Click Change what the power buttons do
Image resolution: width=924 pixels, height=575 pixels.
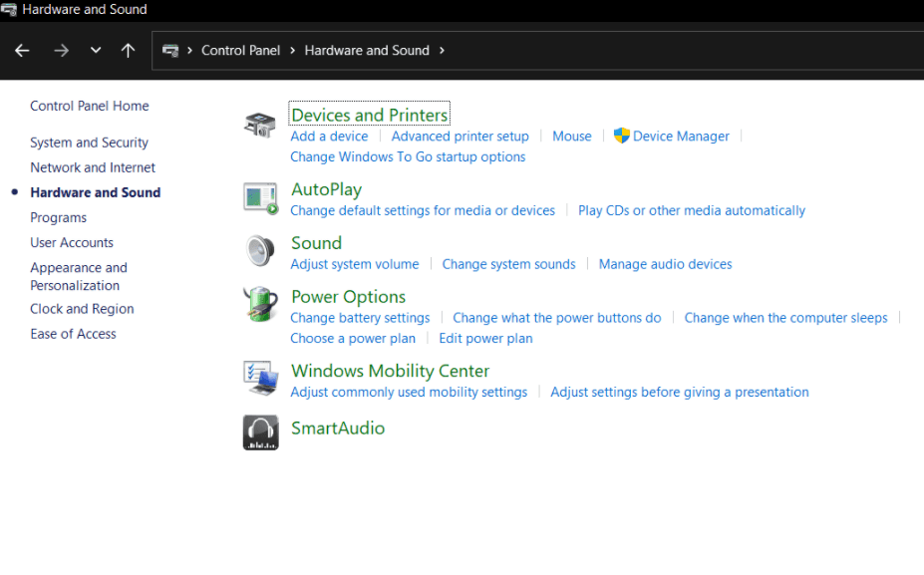tap(557, 318)
